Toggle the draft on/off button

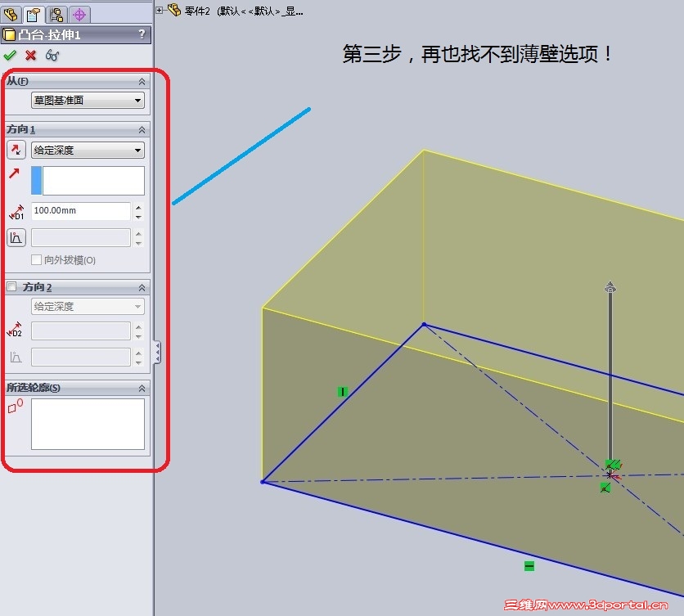click(x=16, y=238)
